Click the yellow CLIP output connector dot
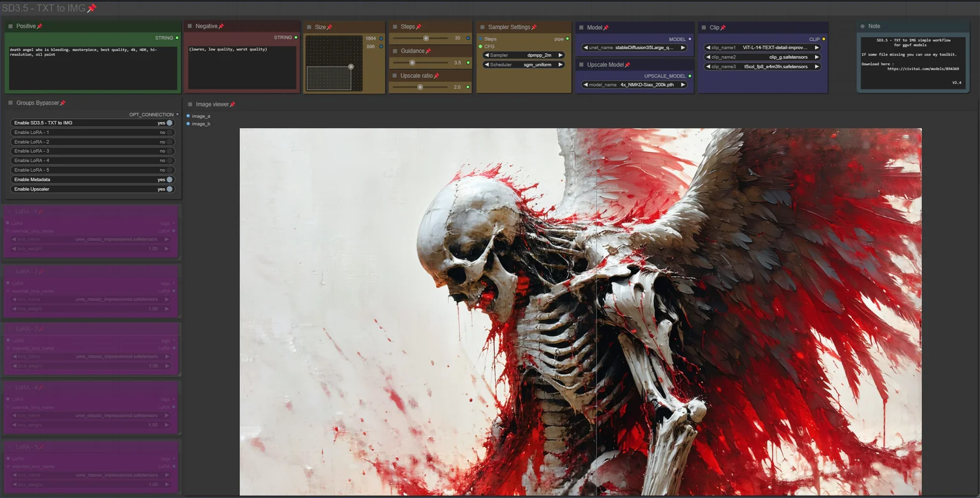Screen dimensions: 980x498 pyautogui.click(x=824, y=40)
